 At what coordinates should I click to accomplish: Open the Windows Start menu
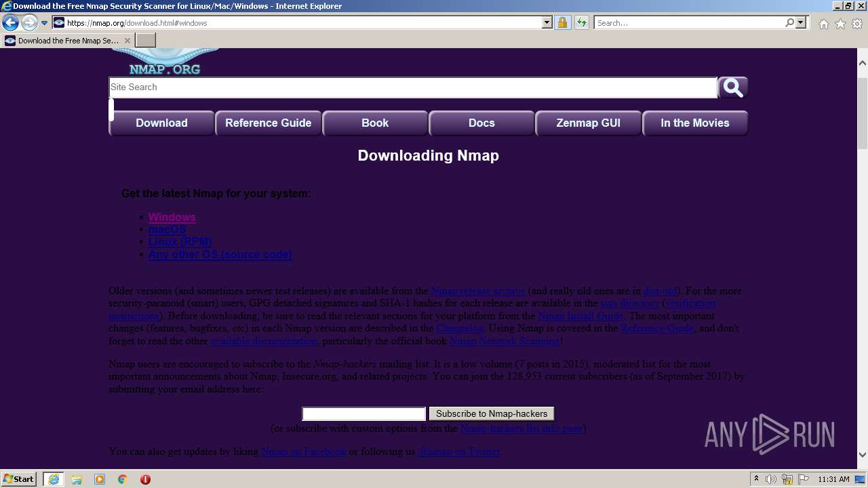19,479
